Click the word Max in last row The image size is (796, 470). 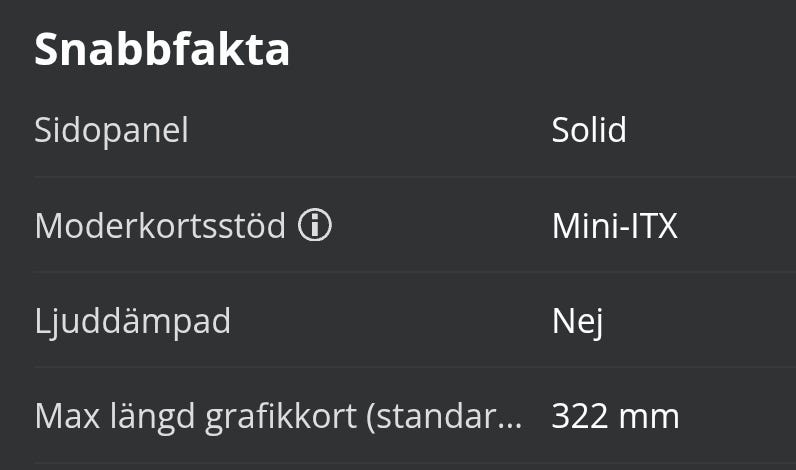coord(67,417)
